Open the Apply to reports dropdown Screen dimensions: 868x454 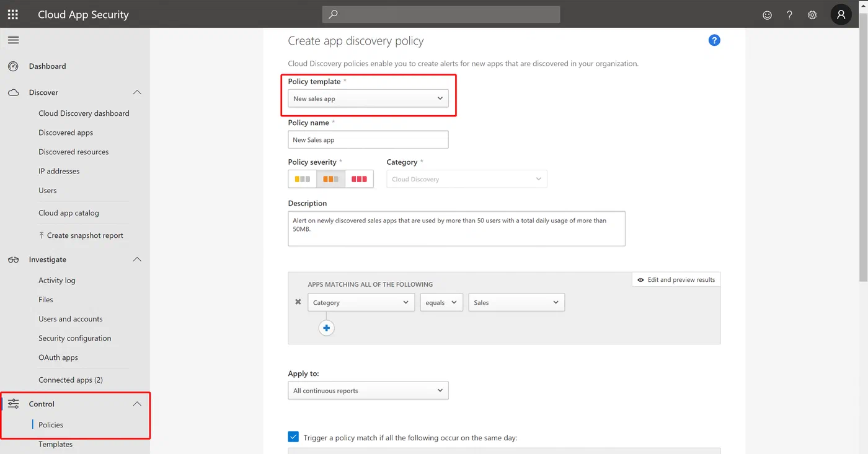tap(368, 390)
